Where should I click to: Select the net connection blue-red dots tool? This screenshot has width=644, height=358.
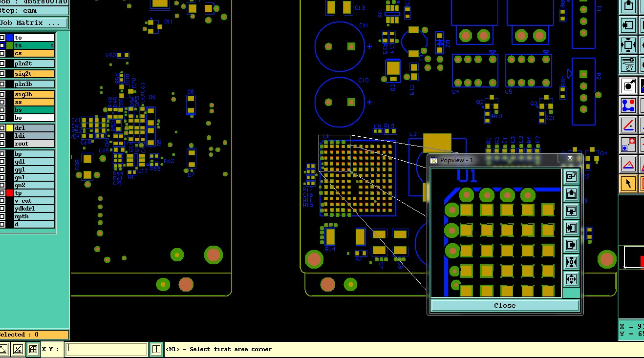click(x=628, y=105)
